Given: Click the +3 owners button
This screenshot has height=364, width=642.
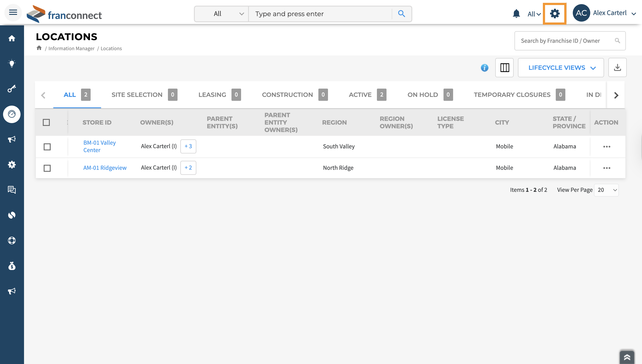Looking at the screenshot, I should [188, 146].
